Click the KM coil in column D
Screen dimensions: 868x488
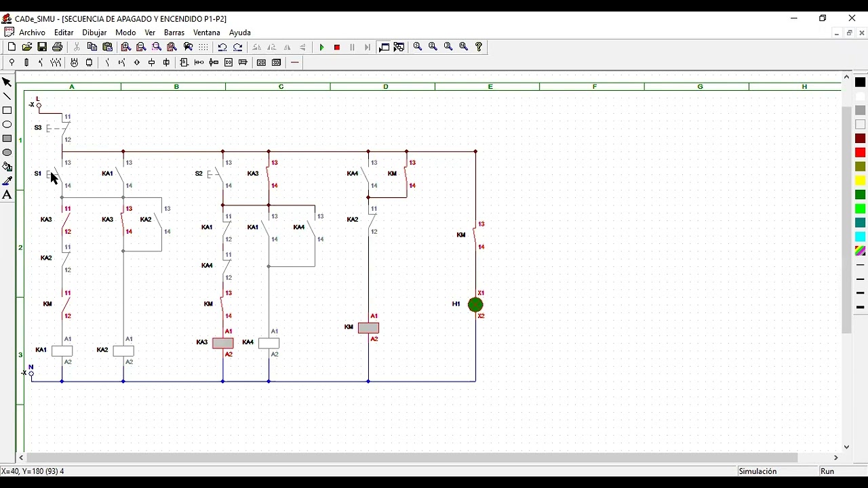368,328
